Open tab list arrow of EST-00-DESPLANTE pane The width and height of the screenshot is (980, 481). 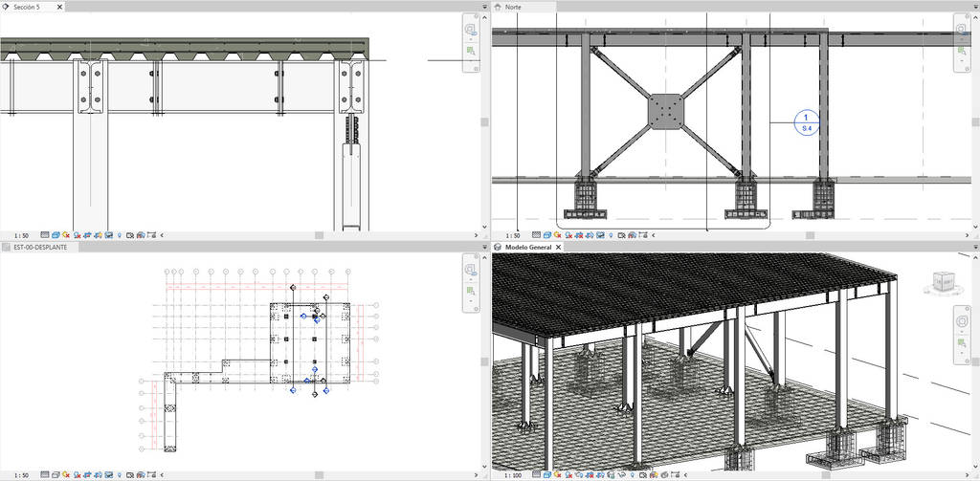tap(485, 248)
